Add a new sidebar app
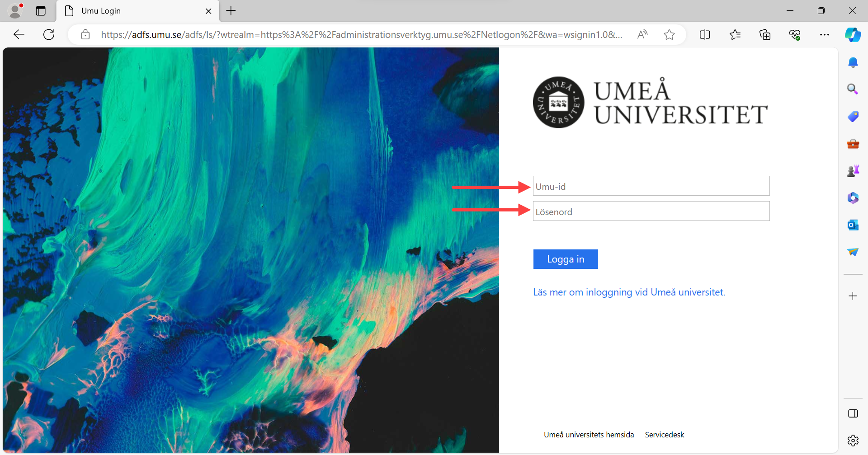This screenshot has height=455, width=868. click(x=853, y=296)
